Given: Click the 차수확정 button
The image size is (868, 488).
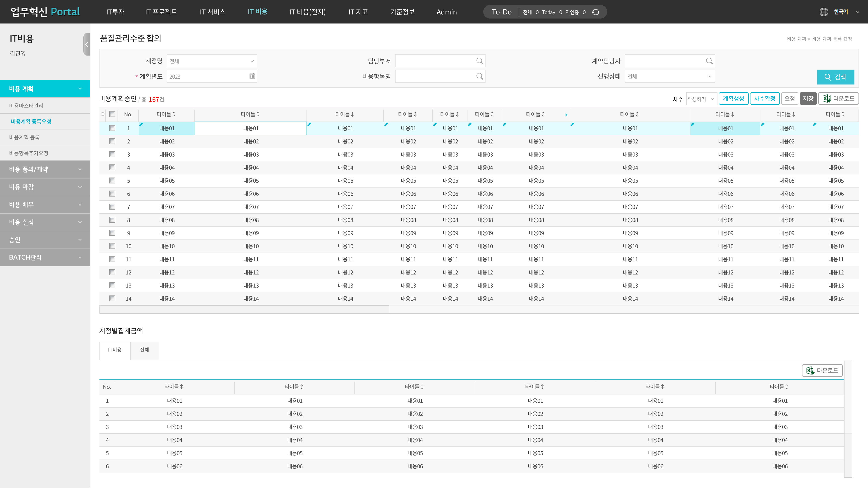Looking at the screenshot, I should pyautogui.click(x=764, y=99).
